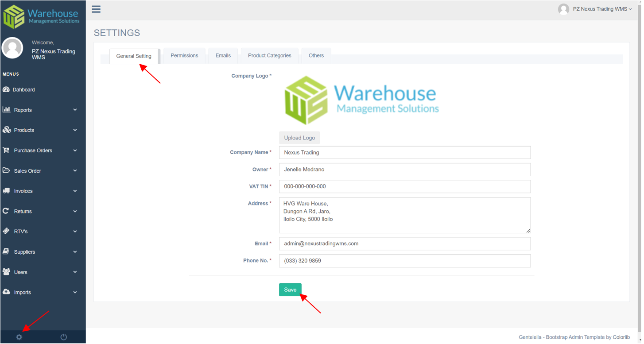The image size is (644, 344).
Task: Open RTV's using the tag icon
Action: pyautogui.click(x=7, y=231)
